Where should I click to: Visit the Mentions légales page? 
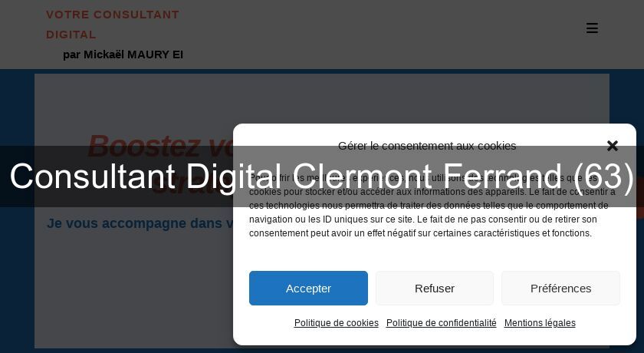(540, 323)
